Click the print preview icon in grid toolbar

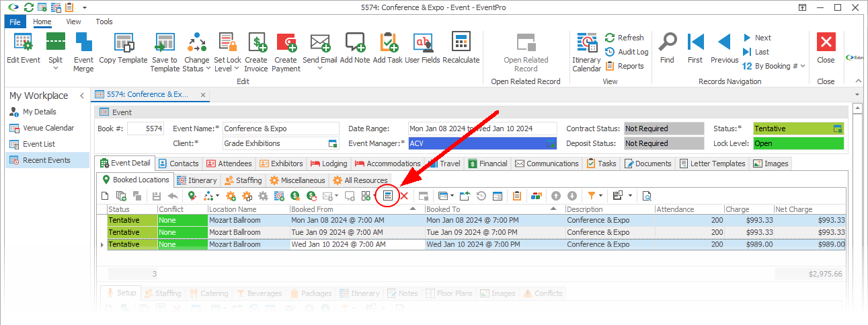click(x=647, y=196)
